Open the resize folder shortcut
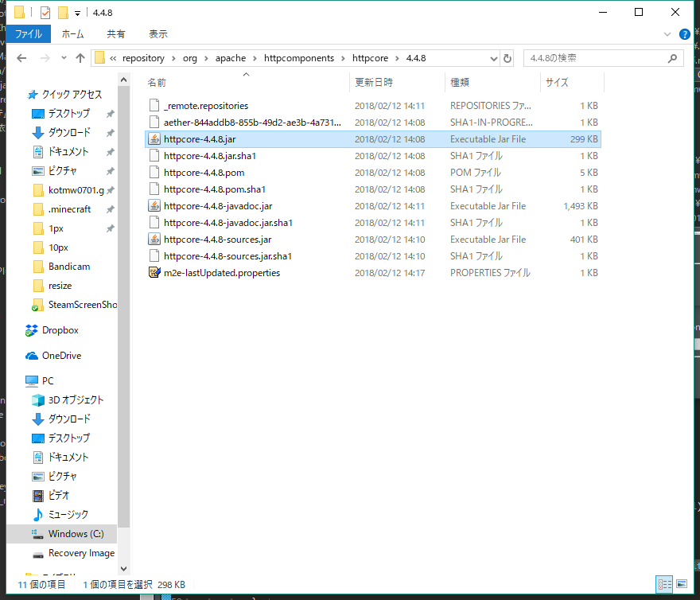This screenshot has height=600, width=700. tap(60, 286)
